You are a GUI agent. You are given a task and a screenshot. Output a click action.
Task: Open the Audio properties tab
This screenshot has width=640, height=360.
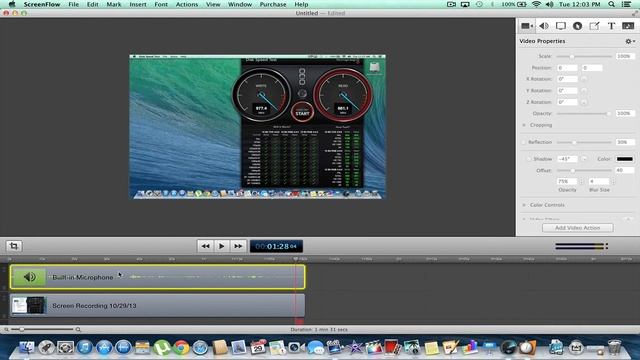pos(544,26)
